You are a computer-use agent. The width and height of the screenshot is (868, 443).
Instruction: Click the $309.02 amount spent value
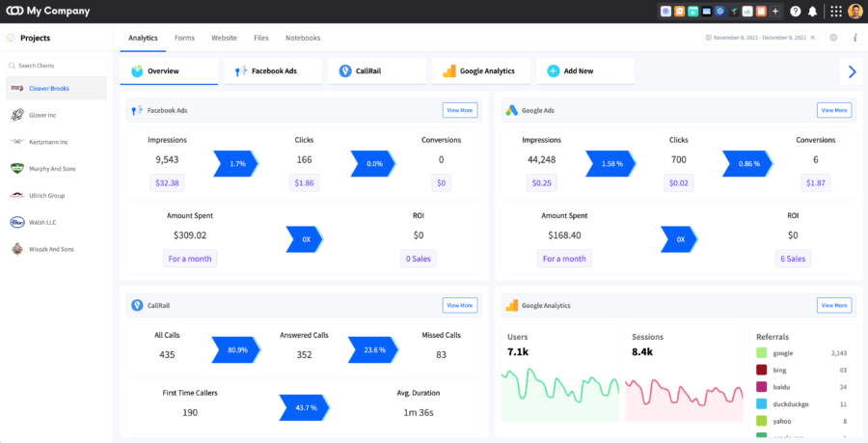[x=190, y=235]
